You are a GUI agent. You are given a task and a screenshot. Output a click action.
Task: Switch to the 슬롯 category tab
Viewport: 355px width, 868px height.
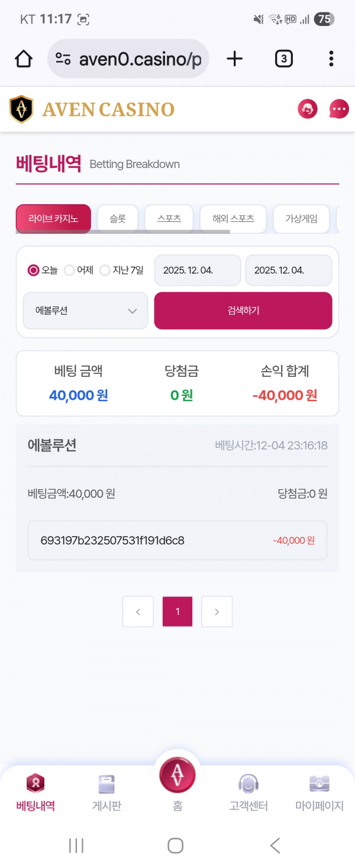click(118, 218)
